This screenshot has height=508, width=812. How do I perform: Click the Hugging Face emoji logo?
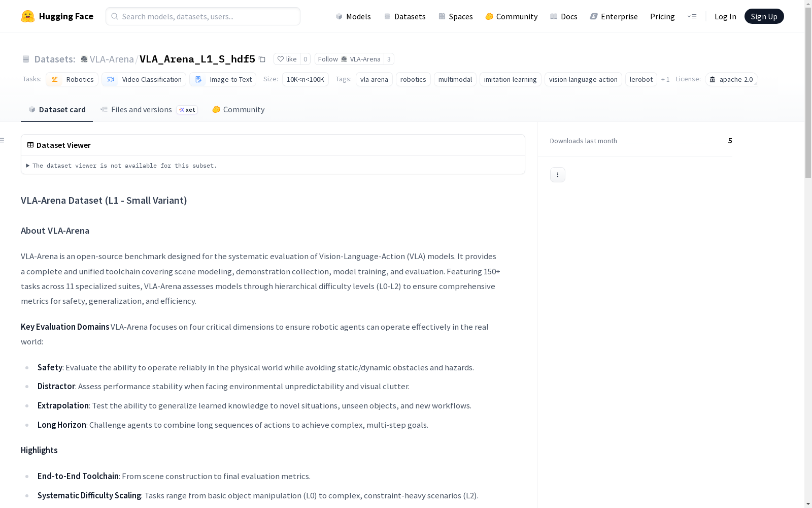(x=28, y=16)
